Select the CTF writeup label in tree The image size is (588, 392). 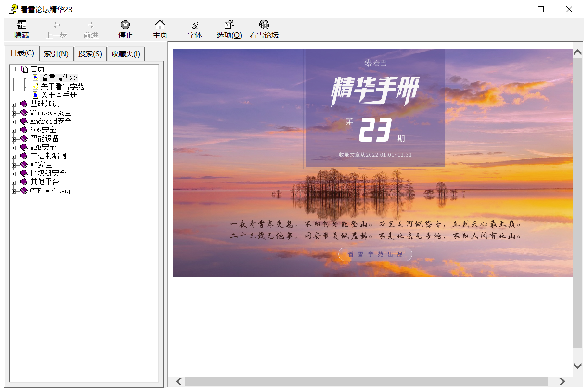tap(51, 191)
